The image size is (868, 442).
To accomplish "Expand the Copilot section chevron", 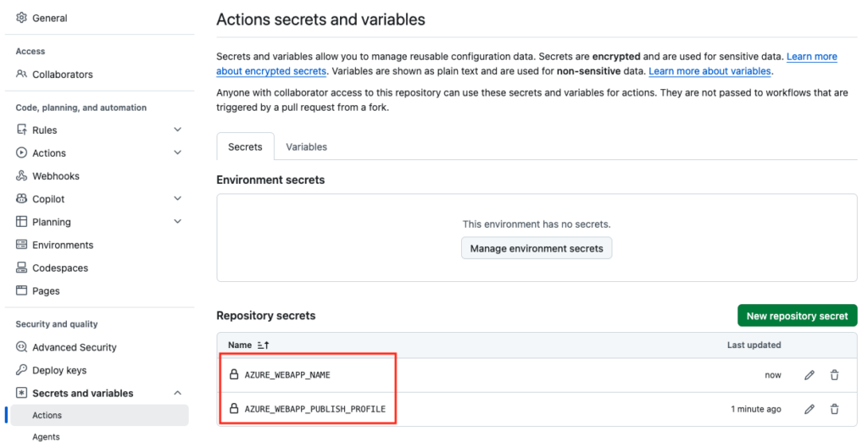I will point(178,198).
